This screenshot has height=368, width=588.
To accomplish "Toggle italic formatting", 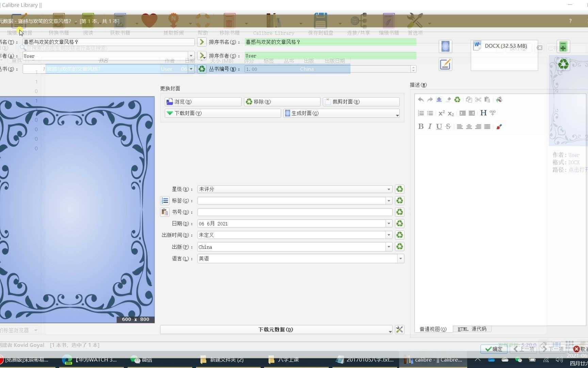I will pos(430,126).
